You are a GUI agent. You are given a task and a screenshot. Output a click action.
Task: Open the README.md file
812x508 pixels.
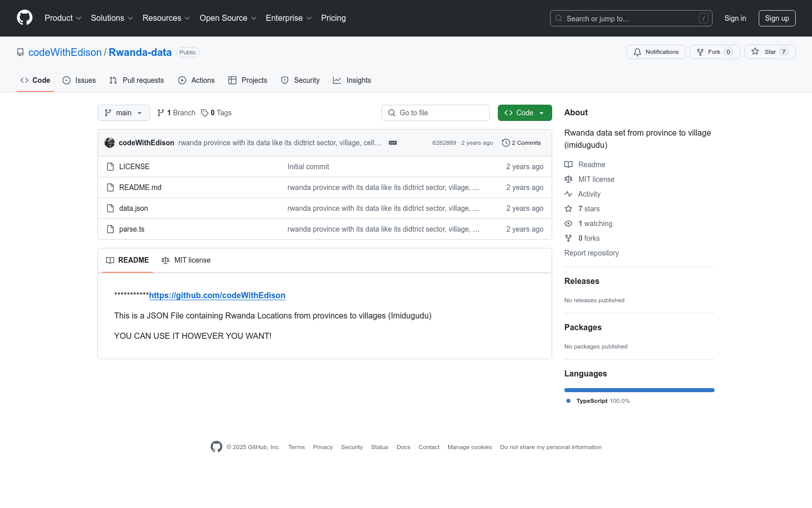(140, 187)
